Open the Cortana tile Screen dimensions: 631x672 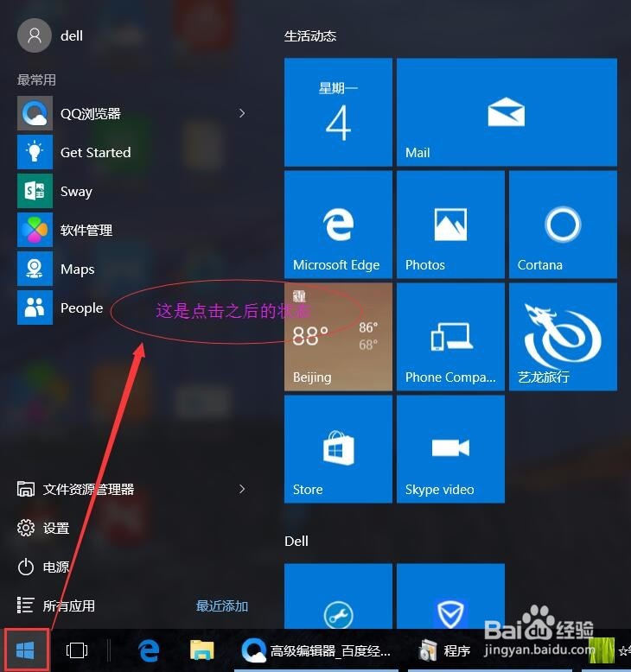click(564, 225)
